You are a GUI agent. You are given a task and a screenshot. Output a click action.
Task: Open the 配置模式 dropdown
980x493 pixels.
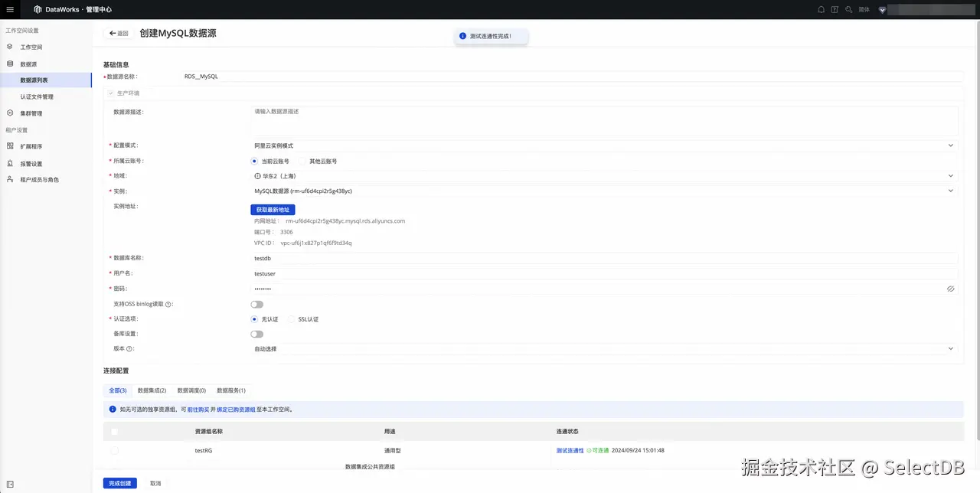pyautogui.click(x=604, y=145)
